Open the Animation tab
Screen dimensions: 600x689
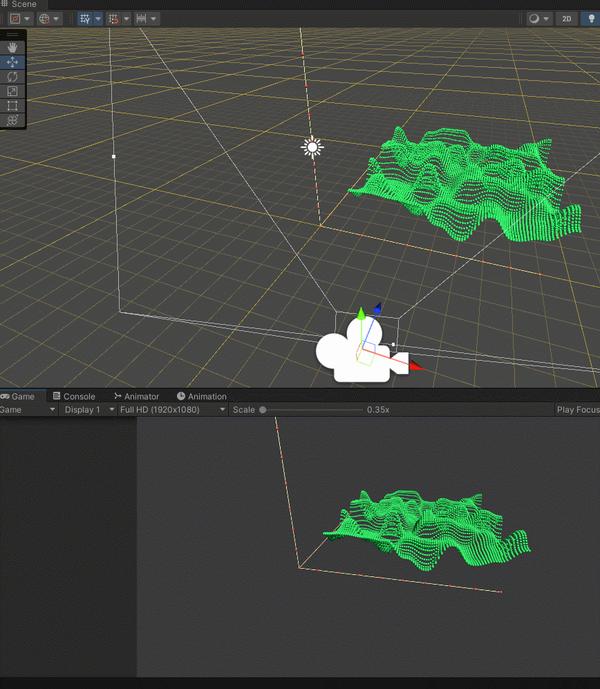pos(202,396)
